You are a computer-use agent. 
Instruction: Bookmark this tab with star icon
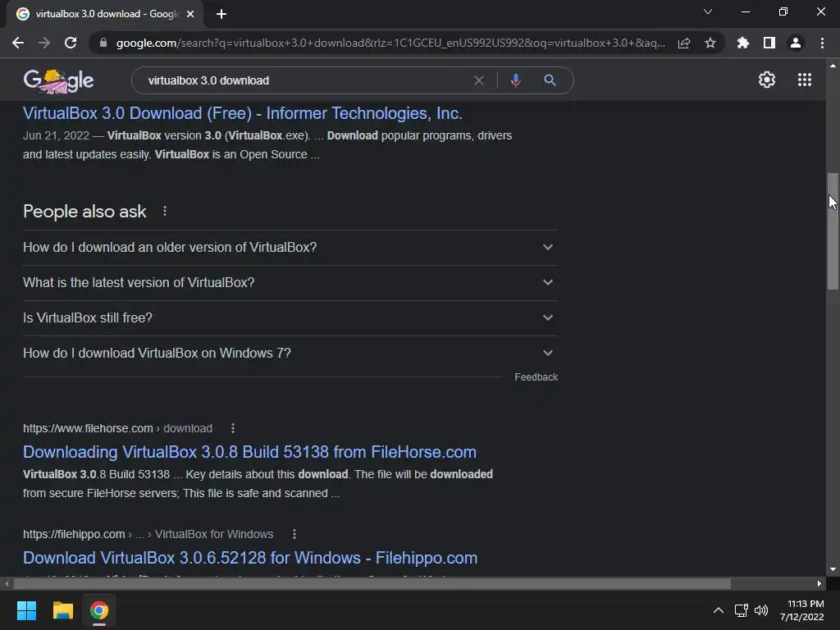[710, 43]
